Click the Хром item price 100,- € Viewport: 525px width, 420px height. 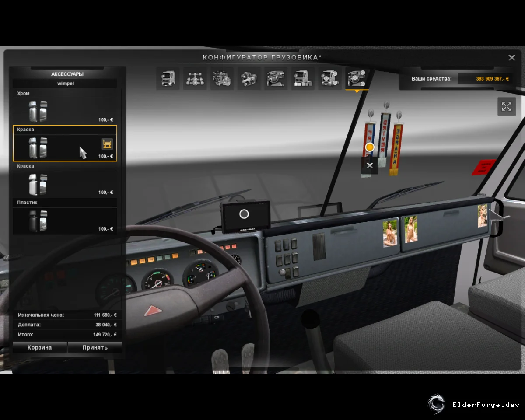(x=106, y=120)
